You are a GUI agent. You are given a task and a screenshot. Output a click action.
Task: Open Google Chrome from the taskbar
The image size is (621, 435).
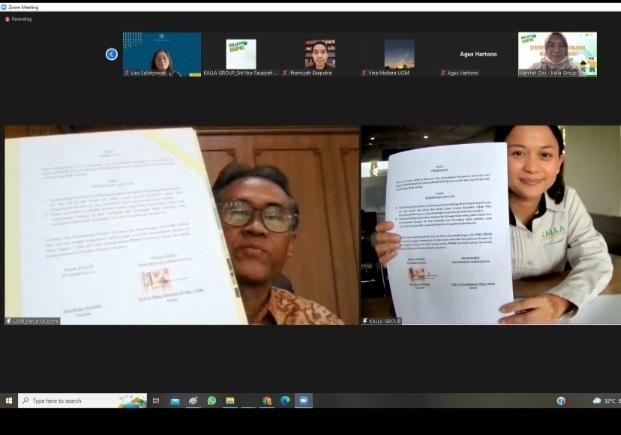pyautogui.click(x=267, y=401)
